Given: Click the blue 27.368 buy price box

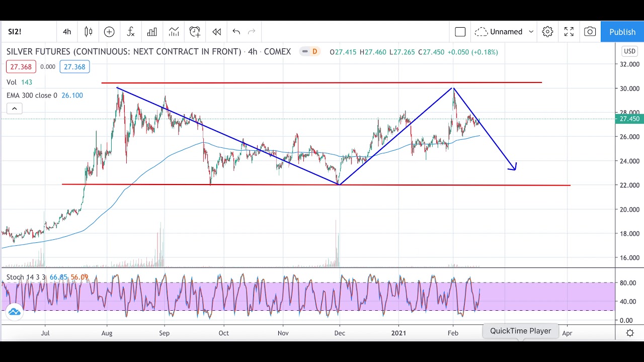Looking at the screenshot, I should tap(74, 67).
